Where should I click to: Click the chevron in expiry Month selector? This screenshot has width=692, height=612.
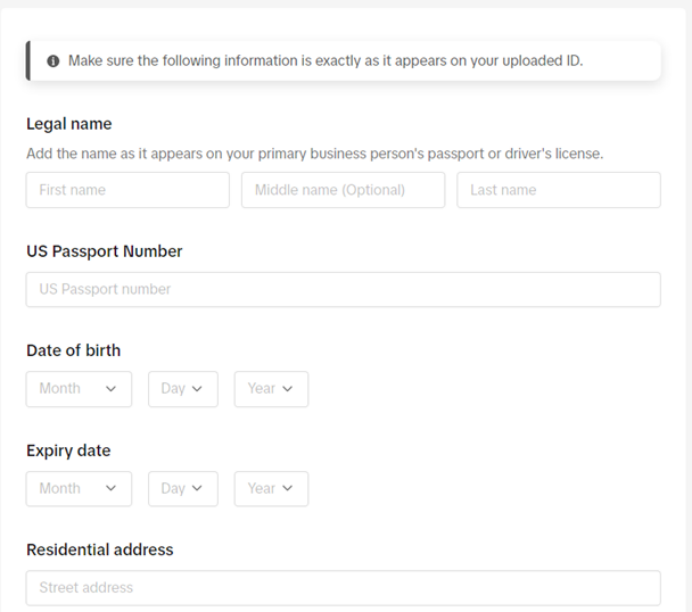coord(111,488)
